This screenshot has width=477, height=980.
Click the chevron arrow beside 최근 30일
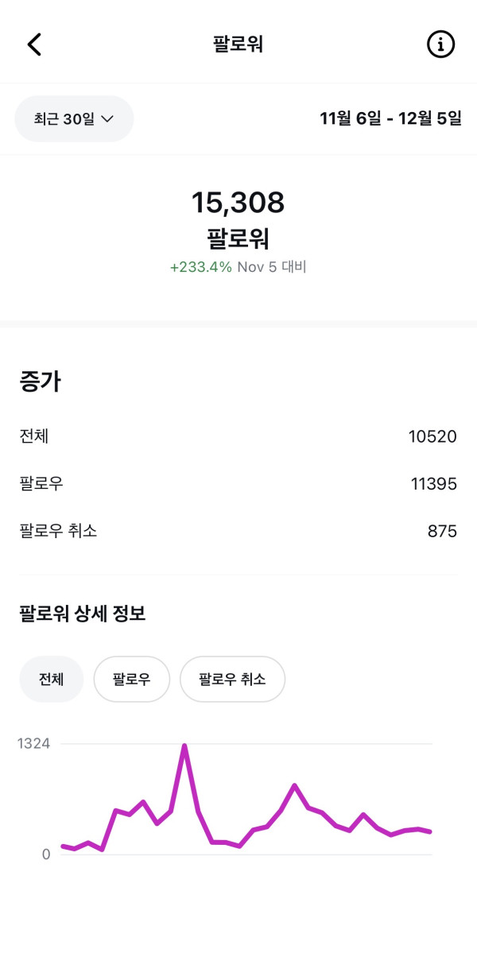107,119
